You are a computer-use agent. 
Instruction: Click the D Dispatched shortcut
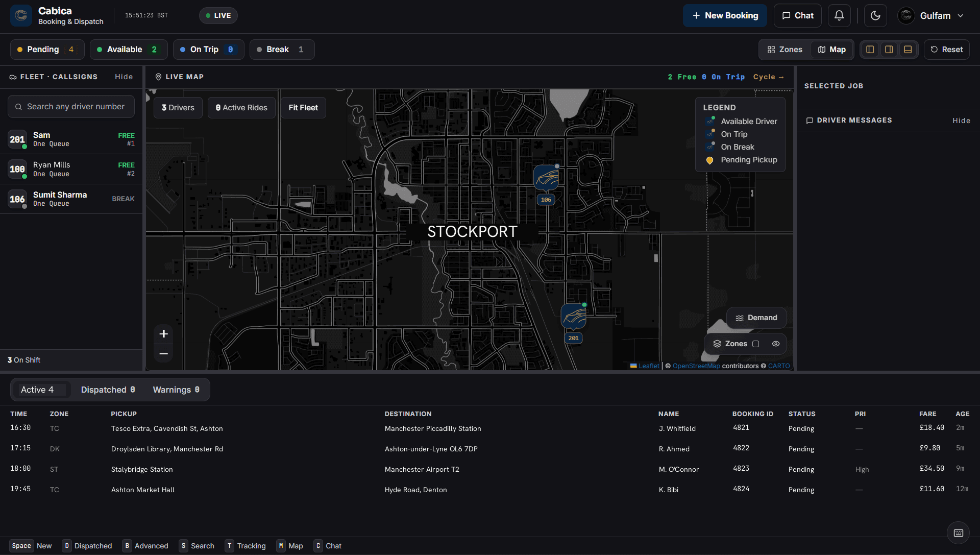point(87,546)
